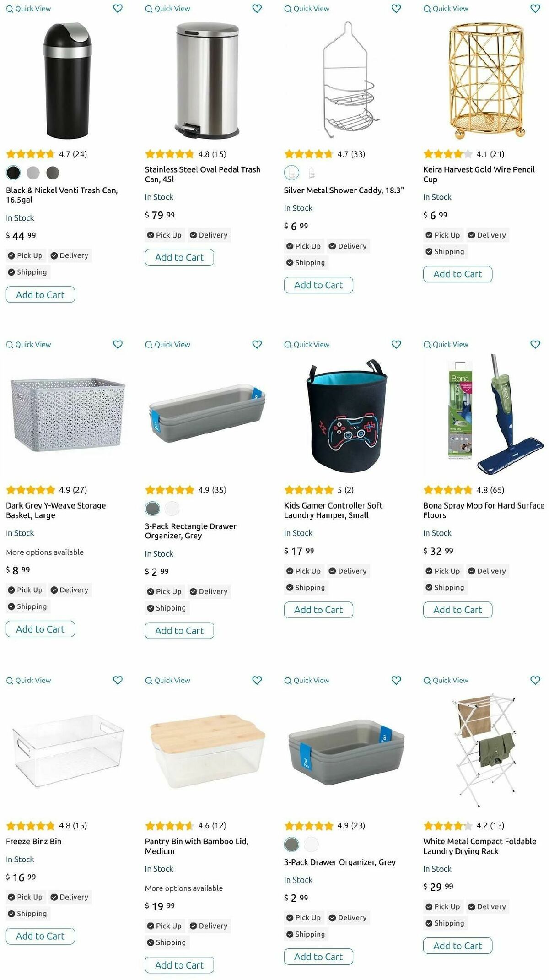Add Silver Metal Shower Caddy to wishlist

pyautogui.click(x=396, y=9)
